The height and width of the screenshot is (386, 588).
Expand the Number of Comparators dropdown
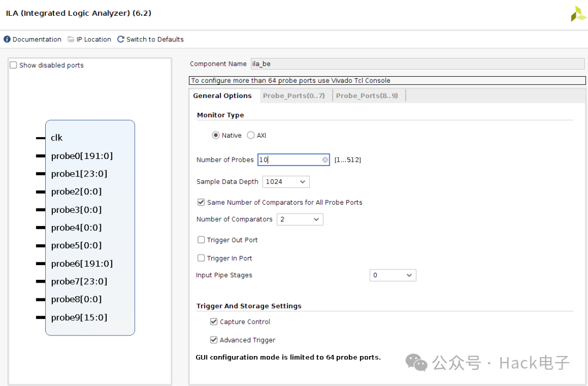(299, 219)
